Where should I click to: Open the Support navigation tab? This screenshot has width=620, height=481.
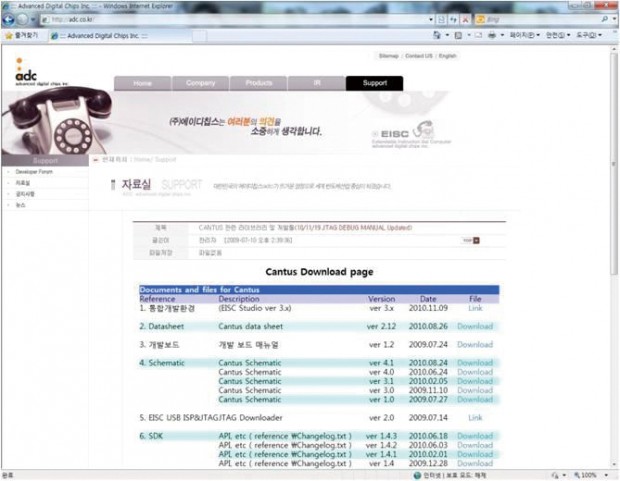(374, 83)
